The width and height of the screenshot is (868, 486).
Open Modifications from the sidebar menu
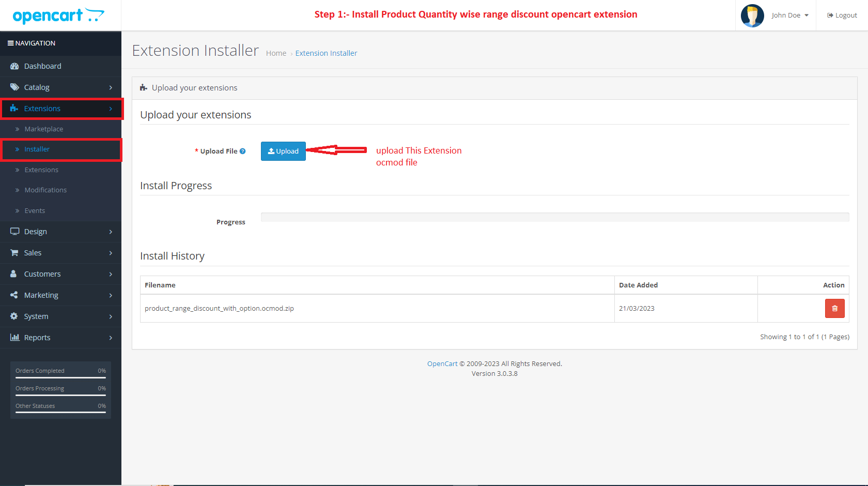45,190
